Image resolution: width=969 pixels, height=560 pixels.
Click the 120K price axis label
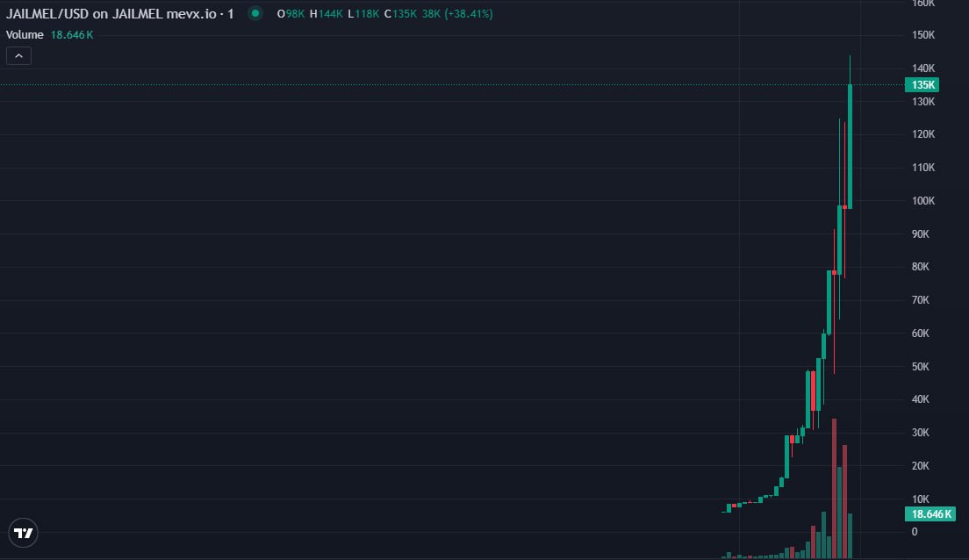923,135
